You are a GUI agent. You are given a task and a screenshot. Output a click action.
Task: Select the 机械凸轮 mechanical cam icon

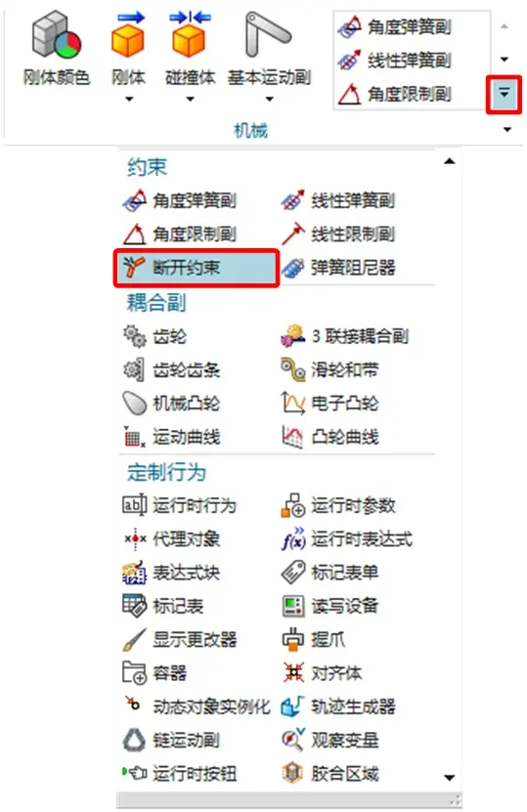pos(135,404)
